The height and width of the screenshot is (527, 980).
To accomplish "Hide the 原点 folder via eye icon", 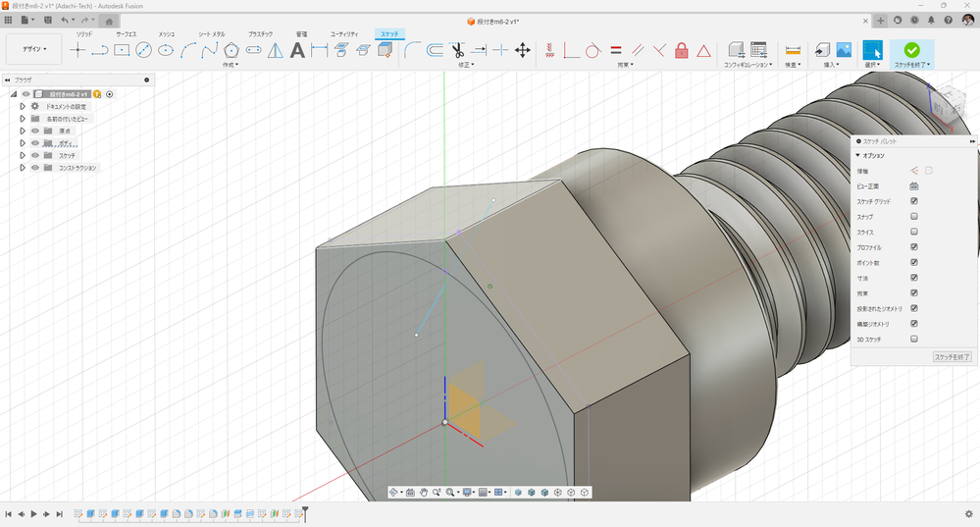I will (x=35, y=131).
